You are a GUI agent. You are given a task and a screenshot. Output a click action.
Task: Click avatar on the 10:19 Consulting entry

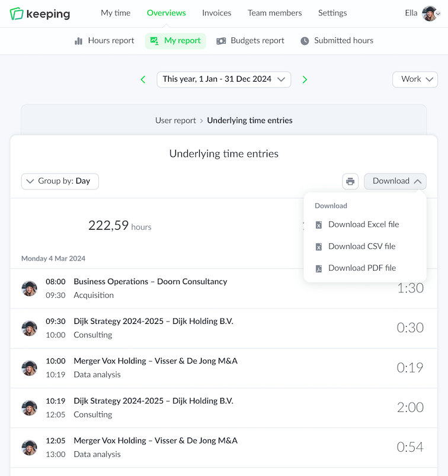[x=29, y=408]
